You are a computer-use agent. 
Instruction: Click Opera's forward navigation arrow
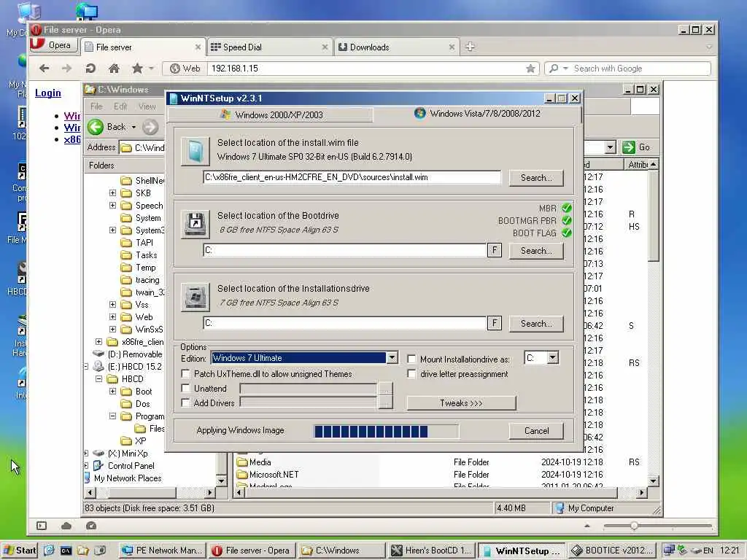tap(66, 69)
